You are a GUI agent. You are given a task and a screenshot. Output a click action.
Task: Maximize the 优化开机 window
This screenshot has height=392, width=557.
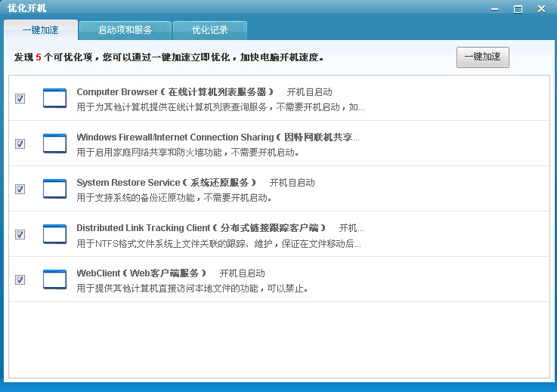518,9
